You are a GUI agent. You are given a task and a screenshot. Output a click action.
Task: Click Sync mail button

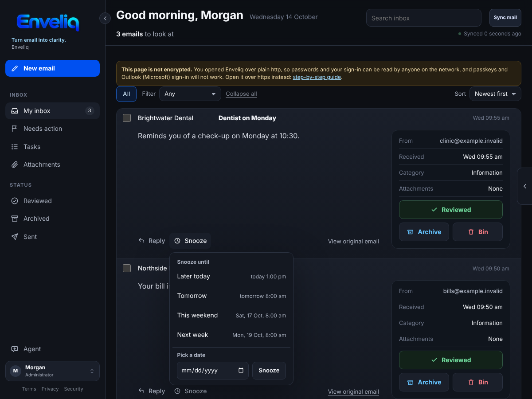(505, 18)
